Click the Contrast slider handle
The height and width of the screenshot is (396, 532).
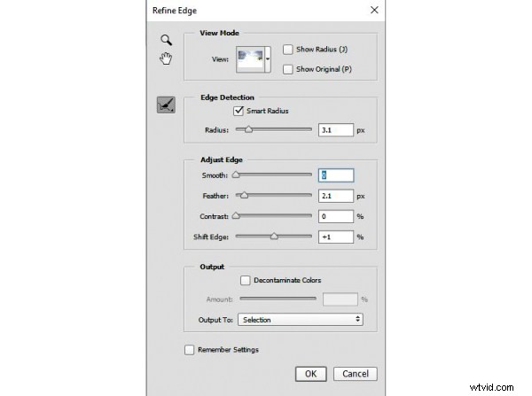click(x=236, y=216)
